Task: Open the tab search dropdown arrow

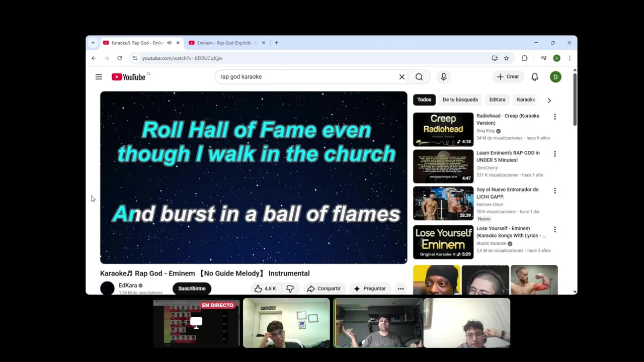Action: [93, 43]
